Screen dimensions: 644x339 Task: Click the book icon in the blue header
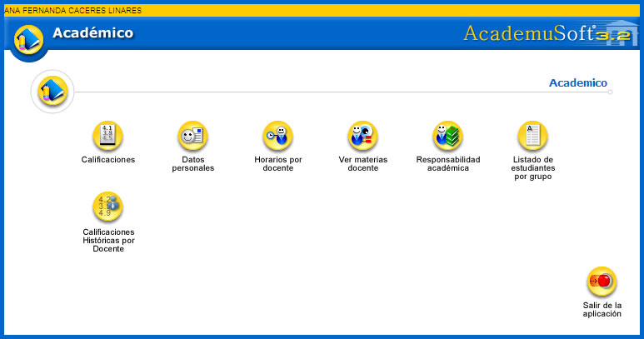29,39
